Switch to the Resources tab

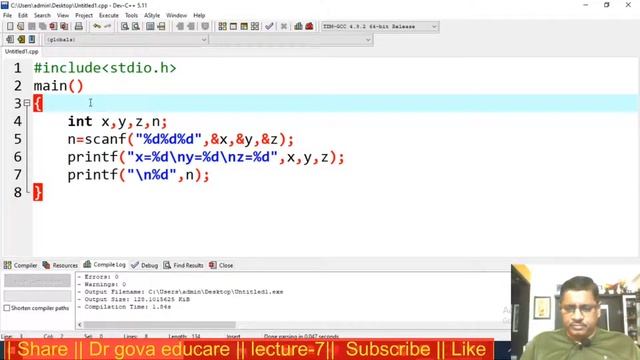tap(60, 265)
